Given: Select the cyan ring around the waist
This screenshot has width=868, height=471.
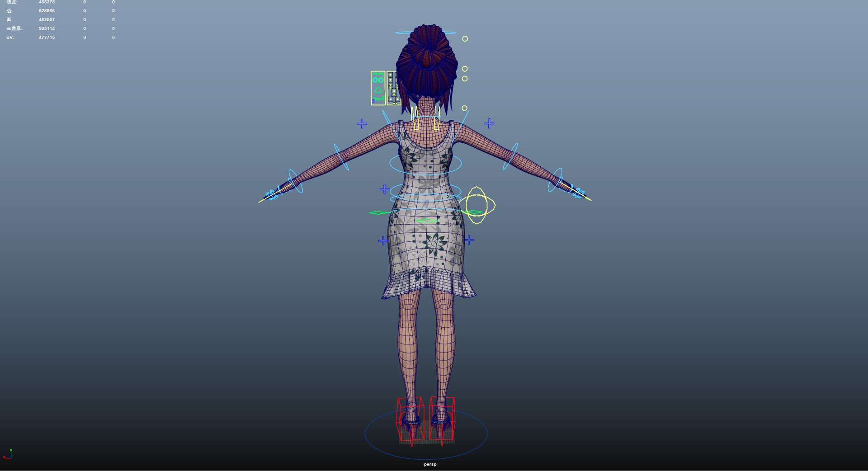Looking at the screenshot, I should pos(425,192).
